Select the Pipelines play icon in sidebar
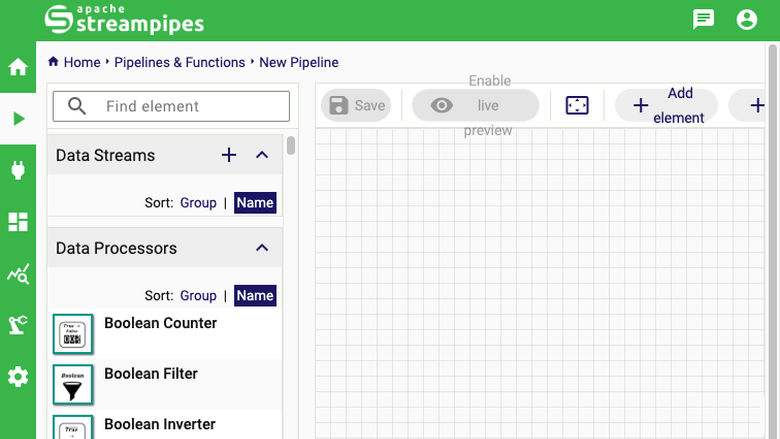Viewport: 780px width, 439px height. pyautogui.click(x=18, y=119)
